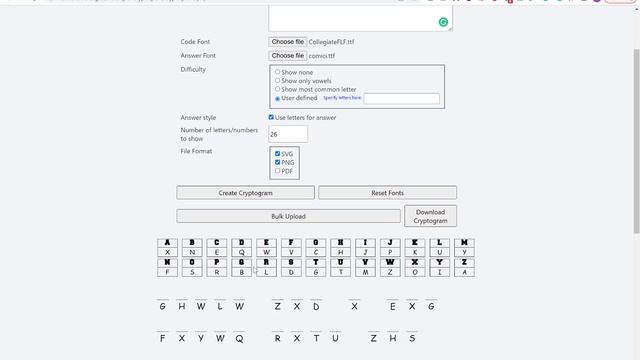The width and height of the screenshot is (640, 360).
Task: Click the bold 'B' key cell
Action: coord(192,242)
